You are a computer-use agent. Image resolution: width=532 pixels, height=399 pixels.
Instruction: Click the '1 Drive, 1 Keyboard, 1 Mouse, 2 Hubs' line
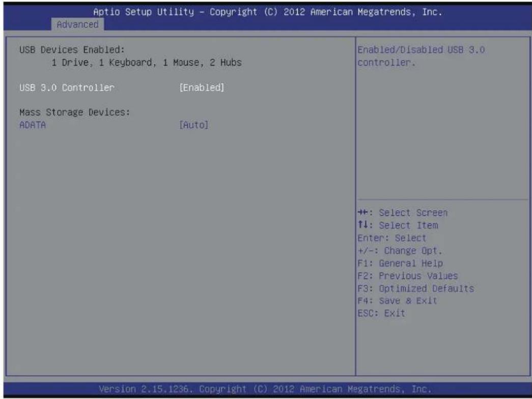[147, 63]
